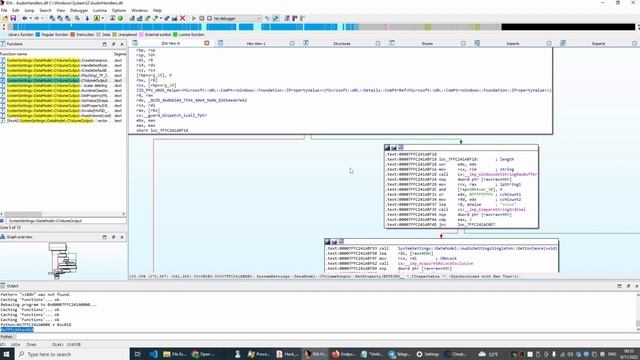640x360 pixels.
Task: Select the CVolumeOutput::PlayDing function row
Action: pyautogui.click(x=62, y=76)
